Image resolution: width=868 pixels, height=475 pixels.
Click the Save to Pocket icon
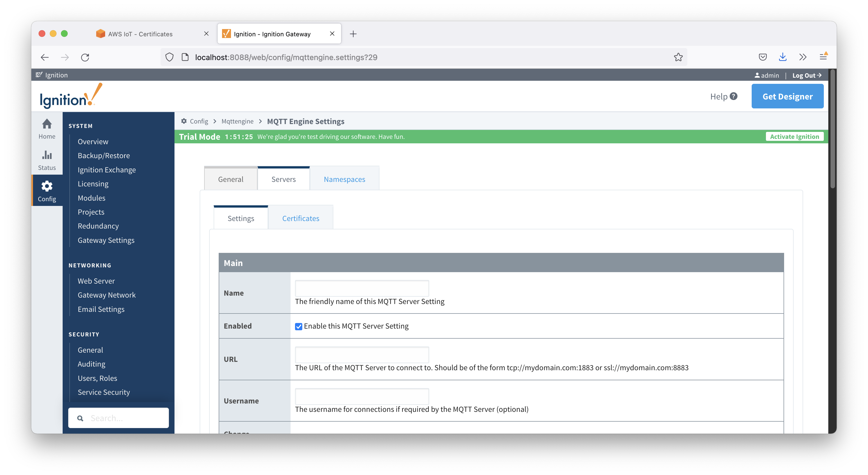tap(763, 57)
